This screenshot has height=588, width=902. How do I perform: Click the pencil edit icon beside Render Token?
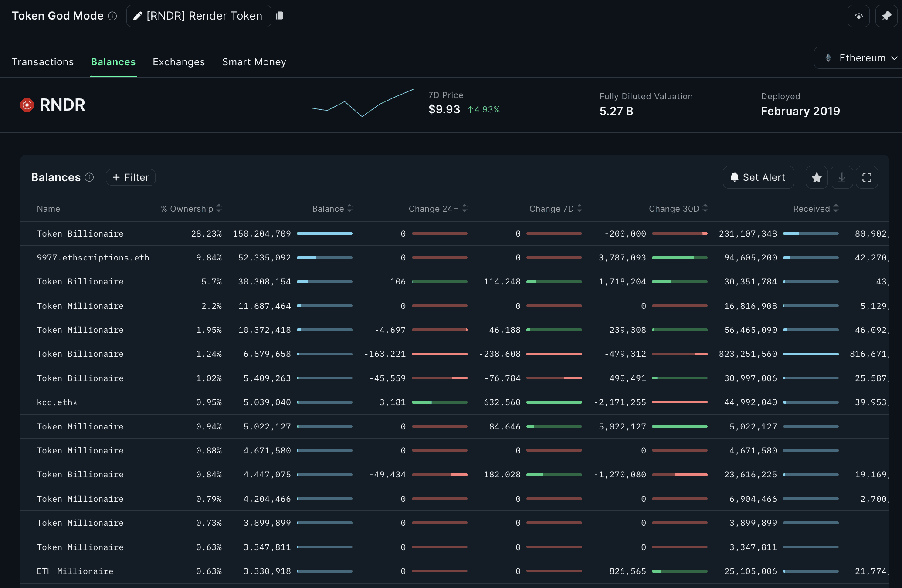138,16
